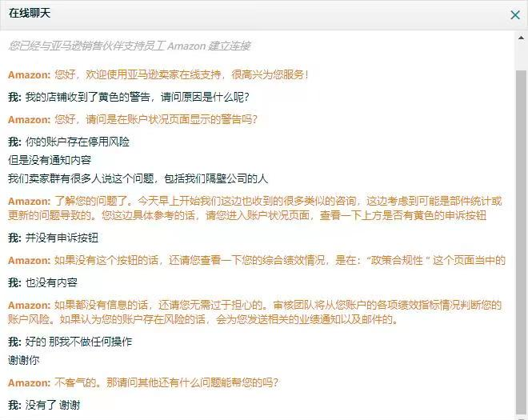Click the 在线聊天 title text
528x420 pixels.
click(30, 13)
